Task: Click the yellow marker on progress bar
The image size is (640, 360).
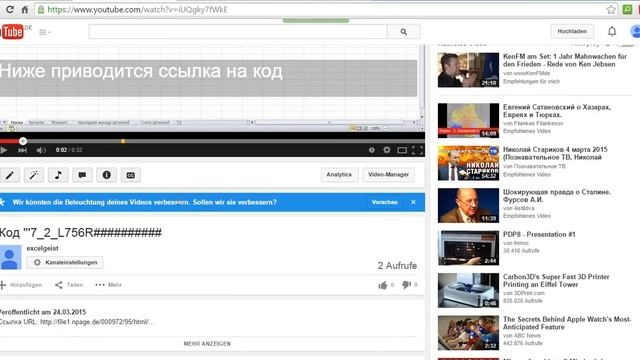Action: (123, 141)
